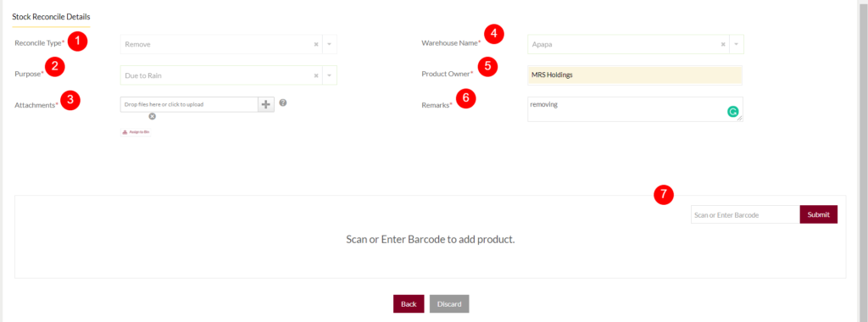Screen dimensions: 868x322
Task: Click into the Remarks text area
Action: (635, 109)
